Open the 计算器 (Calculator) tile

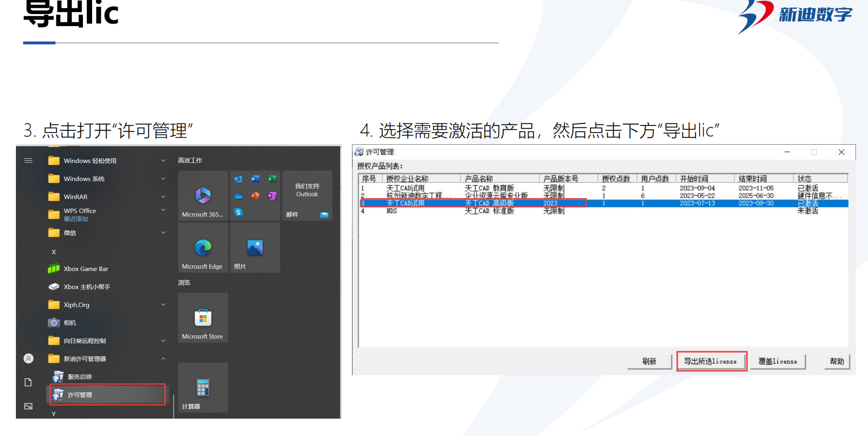pyautogui.click(x=203, y=388)
